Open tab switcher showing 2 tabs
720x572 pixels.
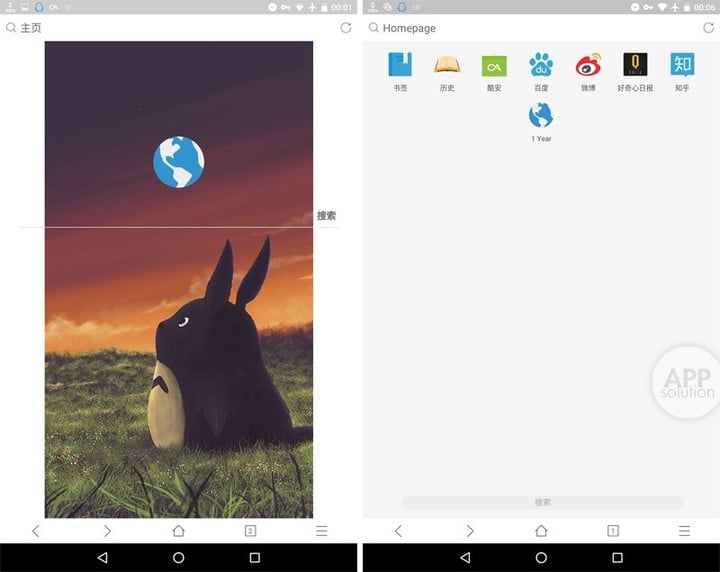[250, 531]
